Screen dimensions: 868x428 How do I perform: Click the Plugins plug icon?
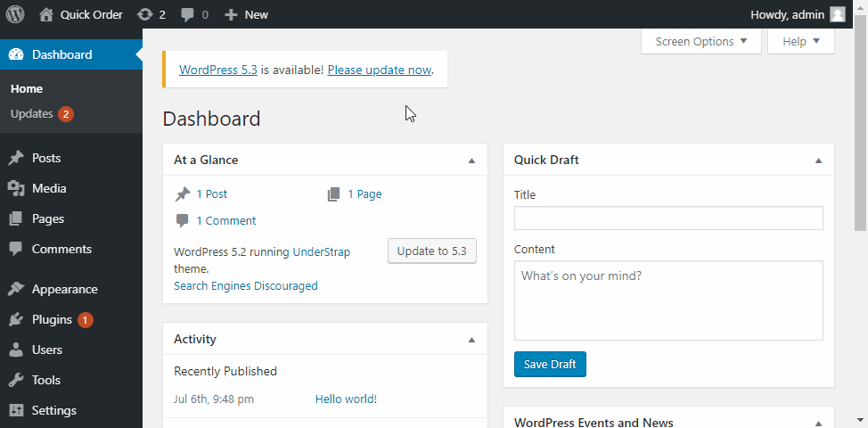[x=16, y=319]
